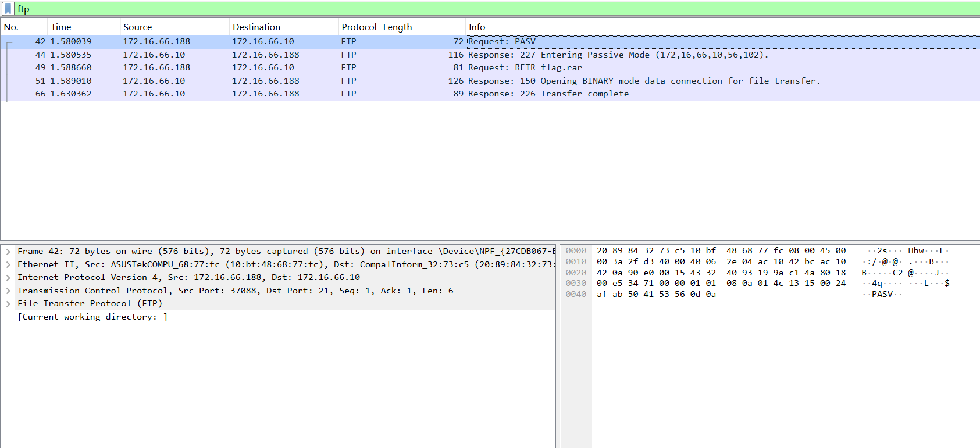Sort packets by the Time column header
Screen dimensions: 980x448
tap(84, 27)
